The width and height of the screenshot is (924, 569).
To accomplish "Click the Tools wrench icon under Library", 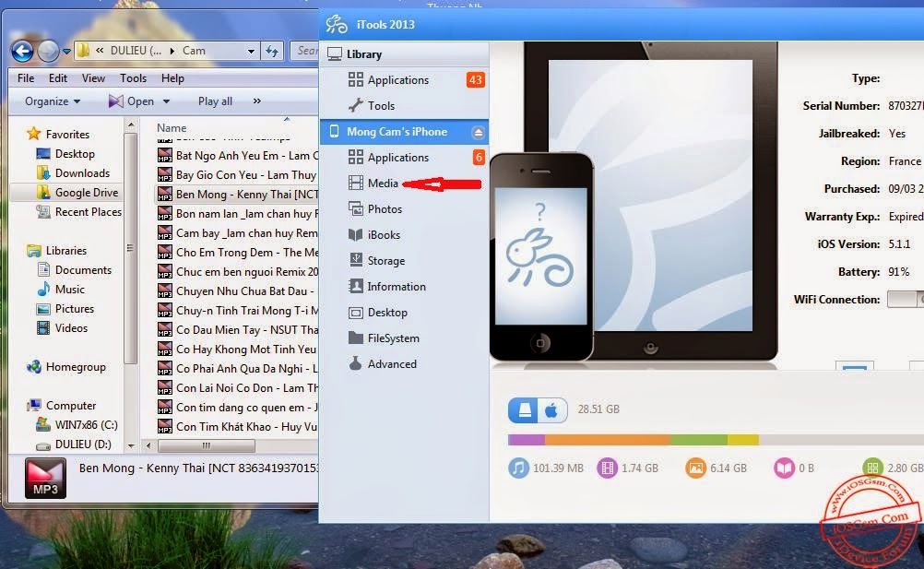I will click(x=355, y=105).
